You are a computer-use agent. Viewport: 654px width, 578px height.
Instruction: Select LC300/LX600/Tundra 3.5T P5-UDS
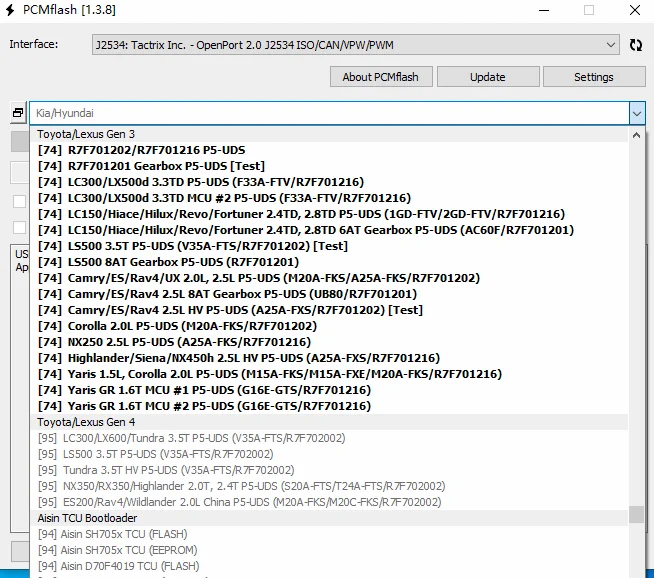pos(329,438)
